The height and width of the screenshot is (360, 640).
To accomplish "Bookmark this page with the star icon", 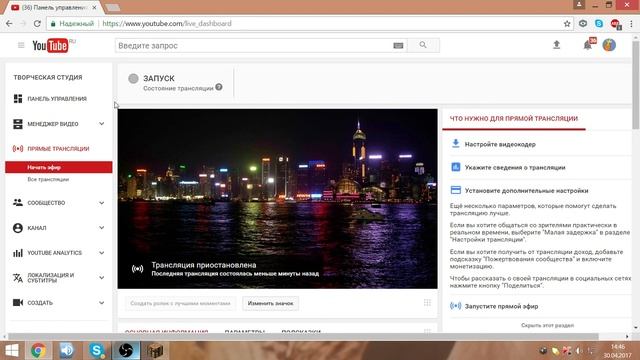I will [567, 24].
